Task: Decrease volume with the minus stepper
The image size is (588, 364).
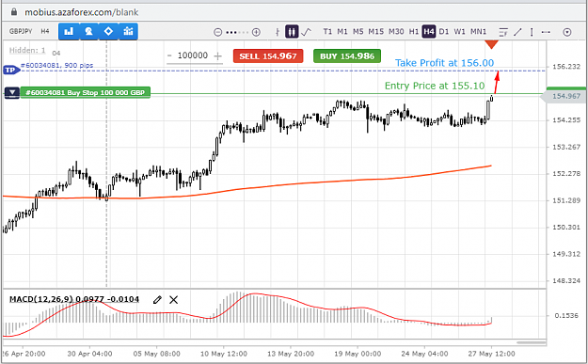Action: point(169,55)
